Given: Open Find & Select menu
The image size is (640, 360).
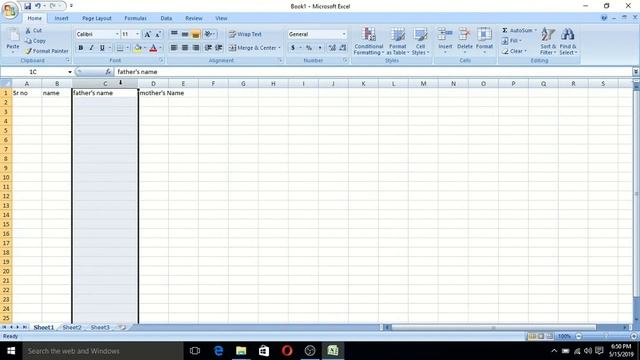Looking at the screenshot, I should (x=568, y=41).
